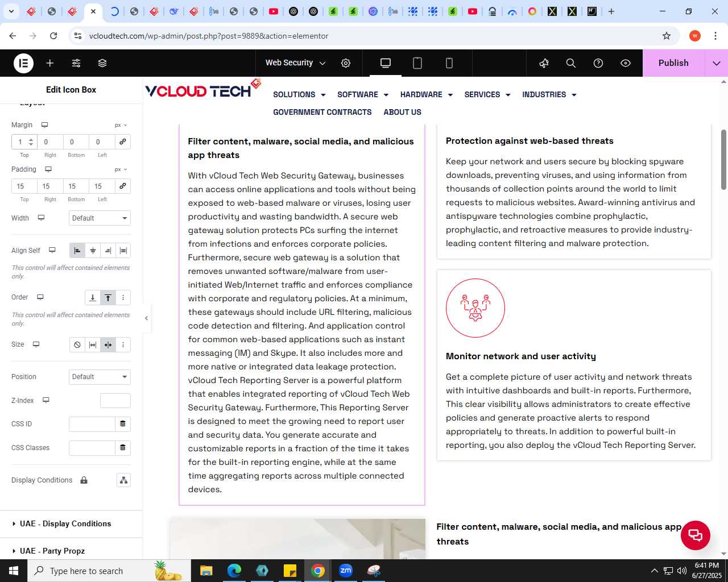Go to ABOUT US page
728x582 pixels.
[x=403, y=112]
